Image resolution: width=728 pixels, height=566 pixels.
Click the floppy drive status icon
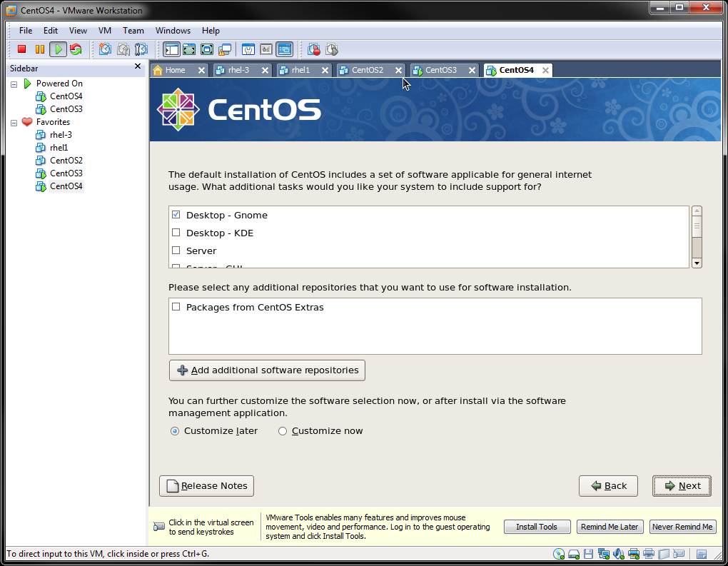tap(589, 553)
